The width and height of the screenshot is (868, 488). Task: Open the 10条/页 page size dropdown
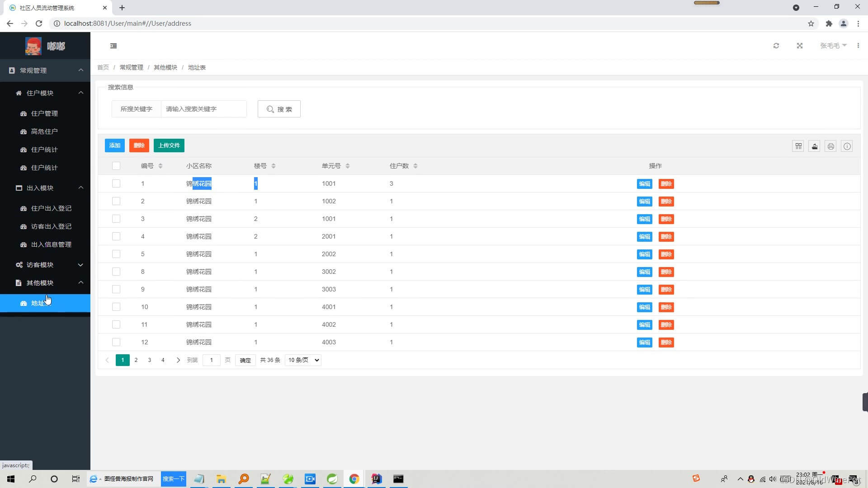(x=302, y=360)
